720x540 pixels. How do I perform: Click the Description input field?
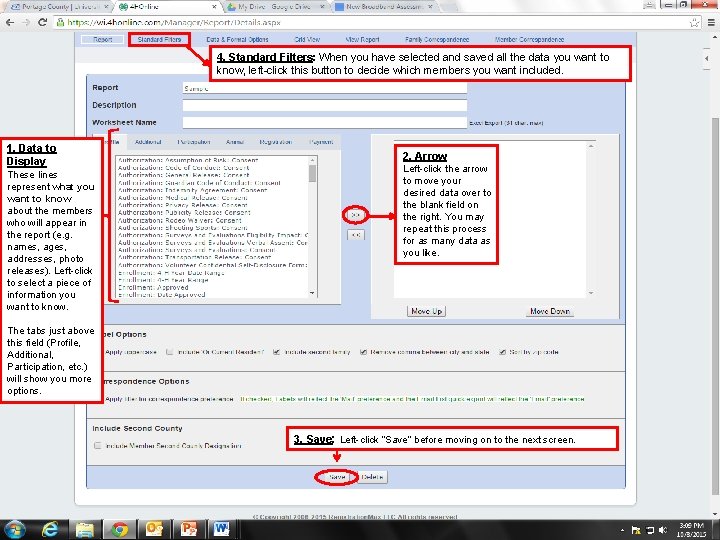[325, 105]
